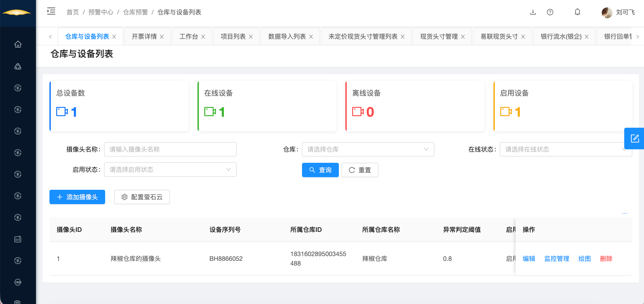Close the 现货头寸管理 tab
The image size is (644, 304).
[463, 36]
